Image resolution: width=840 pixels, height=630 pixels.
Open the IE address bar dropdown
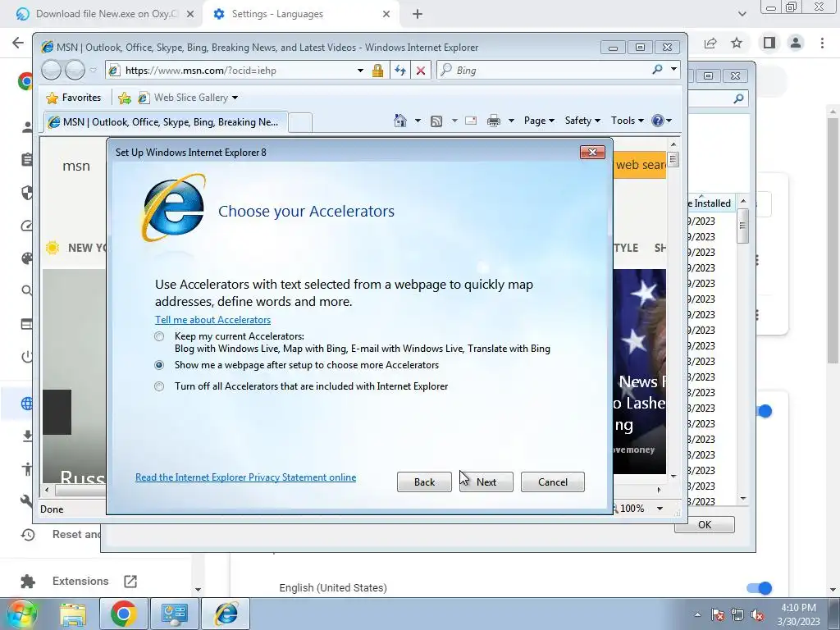point(361,71)
